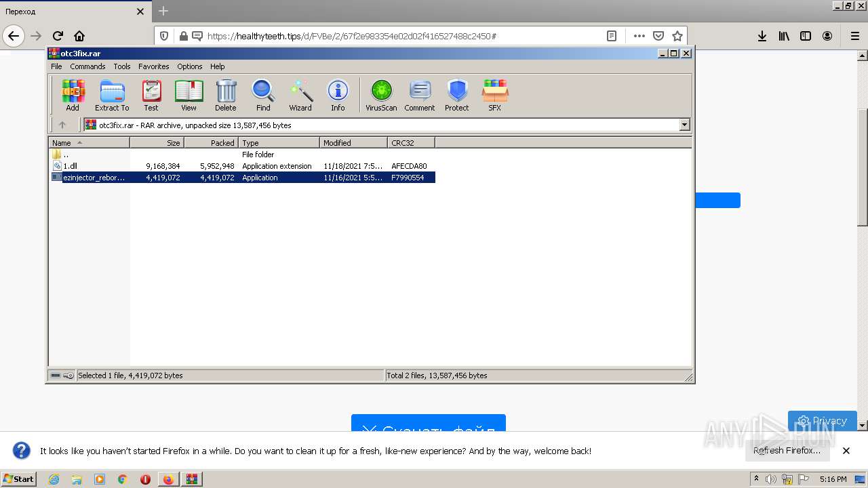Click the Privacy button on page

[823, 421]
